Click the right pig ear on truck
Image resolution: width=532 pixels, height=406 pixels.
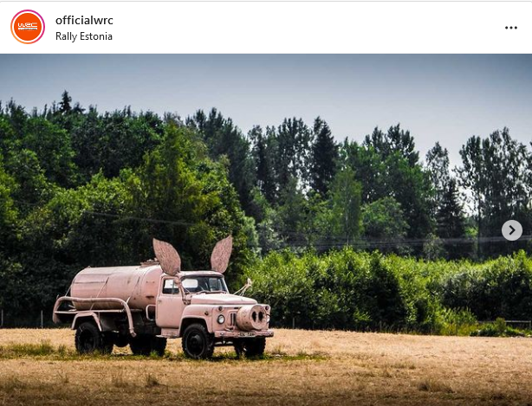click(222, 255)
